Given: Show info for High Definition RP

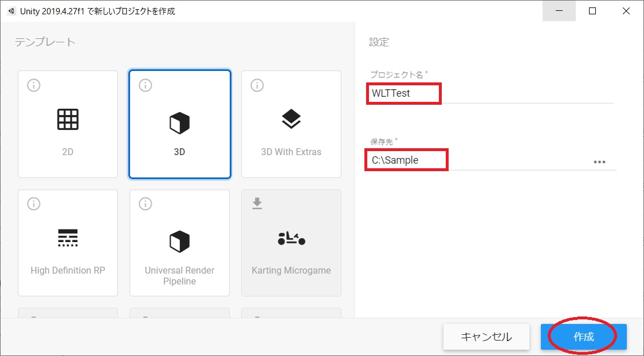Looking at the screenshot, I should coord(34,204).
